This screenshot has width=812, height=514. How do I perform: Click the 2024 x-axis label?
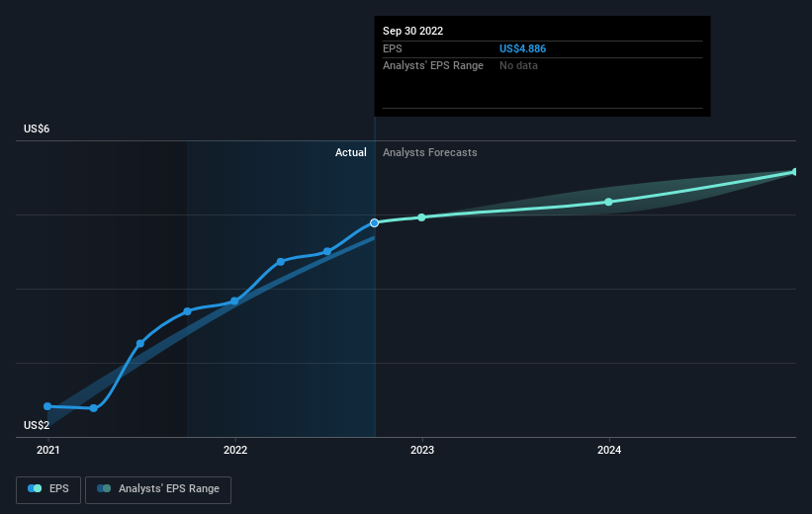coord(609,451)
